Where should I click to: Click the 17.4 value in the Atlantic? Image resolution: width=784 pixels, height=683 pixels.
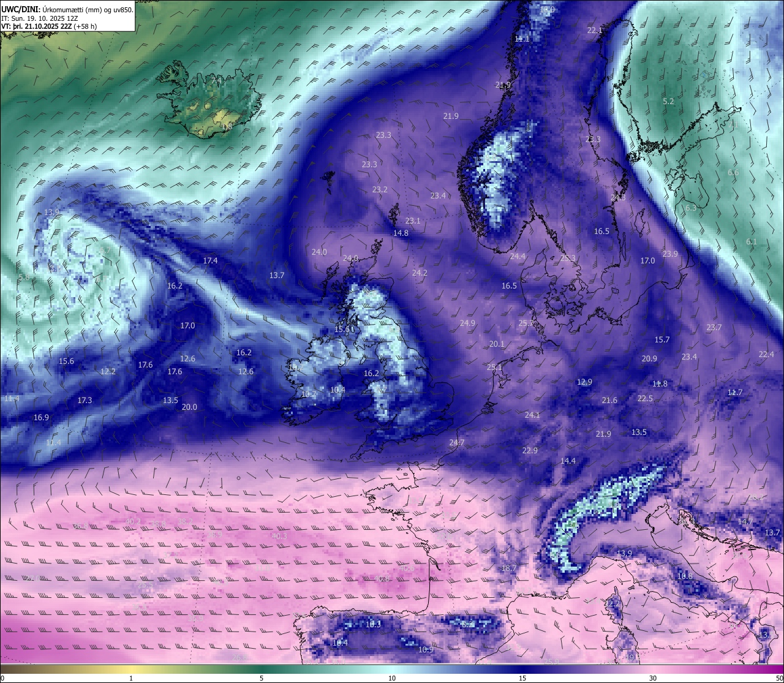pyautogui.click(x=210, y=260)
